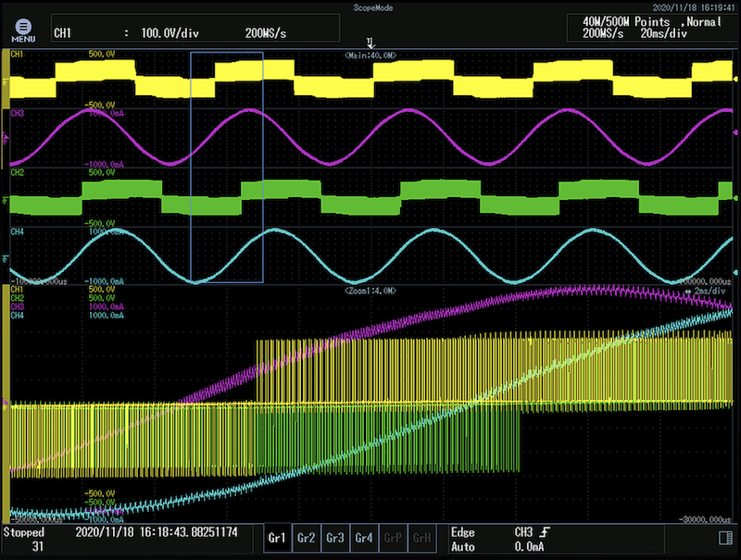Select the trigger position arrow marker
This screenshot has height=560, width=741.
(x=371, y=43)
